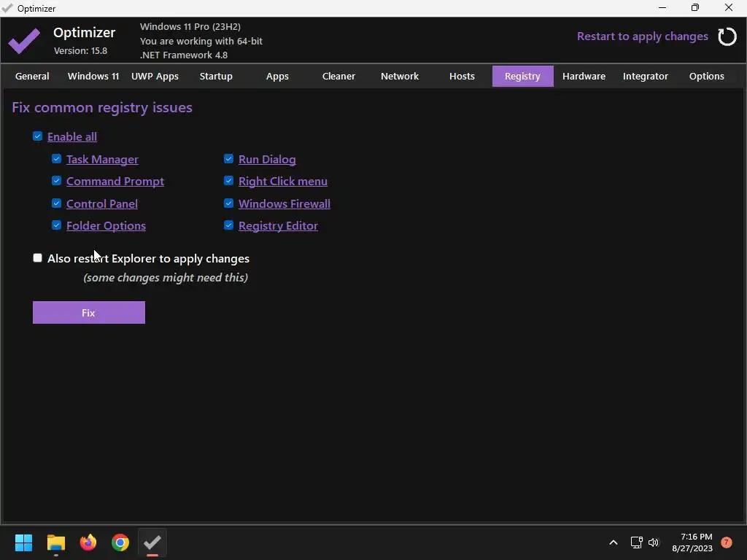
Task: Open notification badge with 7
Action: tap(727, 542)
